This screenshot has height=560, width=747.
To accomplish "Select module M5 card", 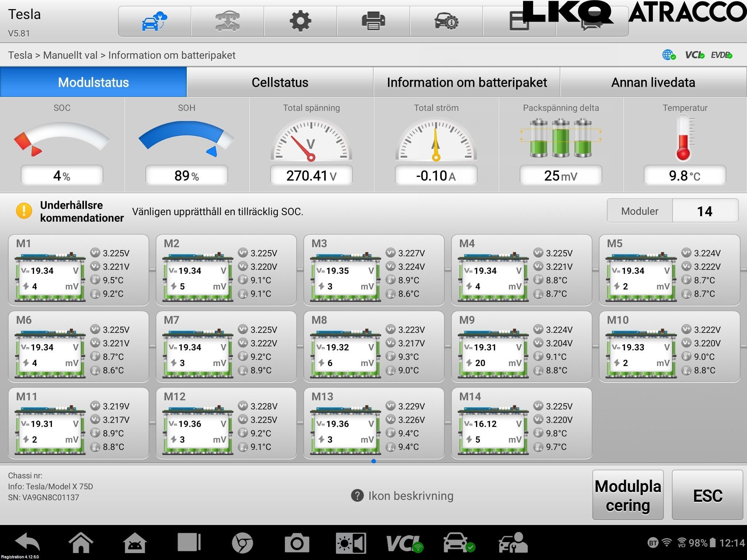I will [x=669, y=270].
